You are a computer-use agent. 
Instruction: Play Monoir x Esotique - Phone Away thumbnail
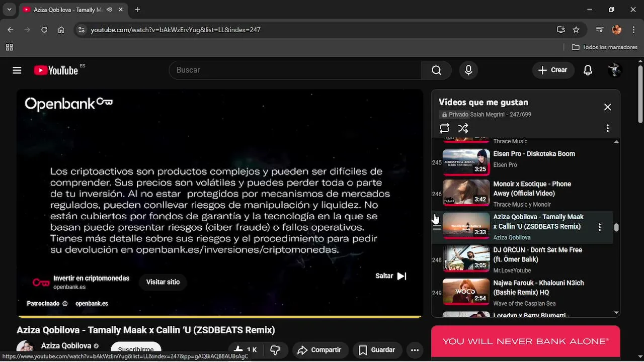pos(466,193)
